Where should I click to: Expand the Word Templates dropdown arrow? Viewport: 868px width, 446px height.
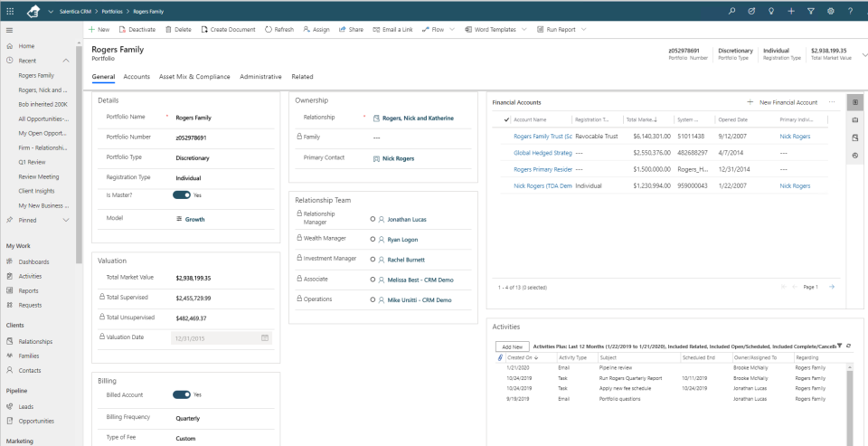click(524, 29)
